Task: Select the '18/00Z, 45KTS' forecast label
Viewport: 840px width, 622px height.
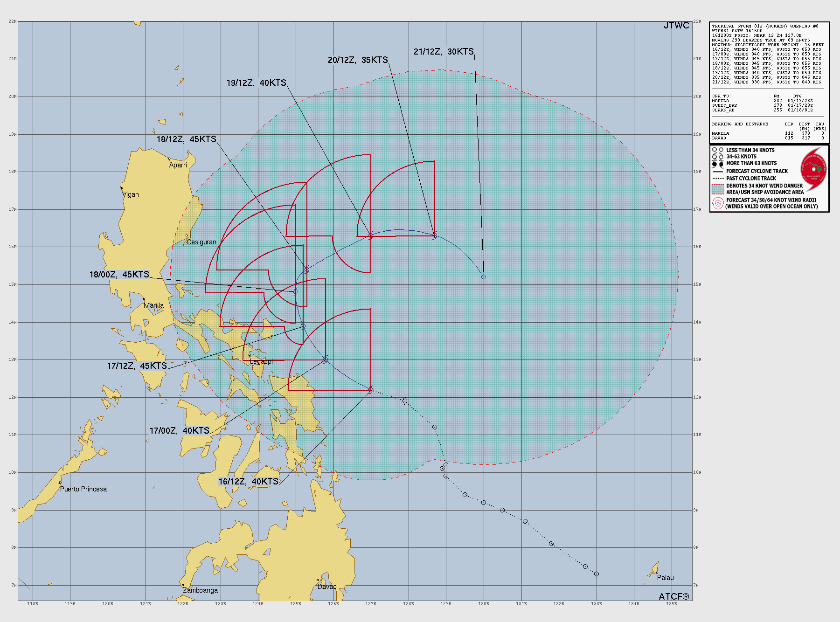Action: click(119, 275)
